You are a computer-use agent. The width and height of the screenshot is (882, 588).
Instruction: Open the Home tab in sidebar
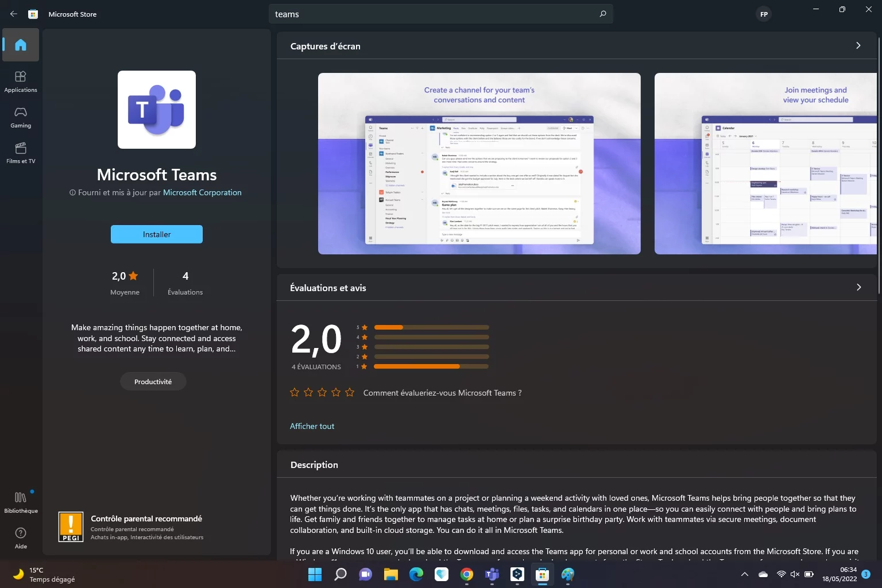click(21, 45)
